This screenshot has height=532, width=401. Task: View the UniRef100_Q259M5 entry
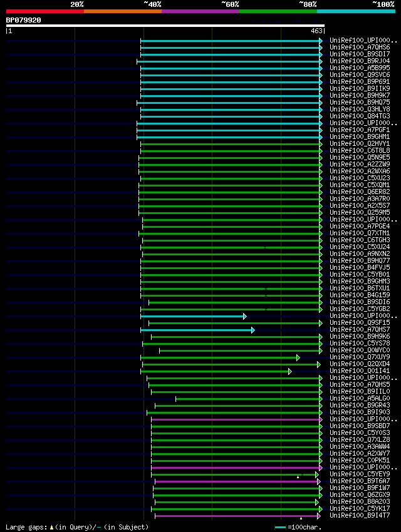(x=360, y=212)
